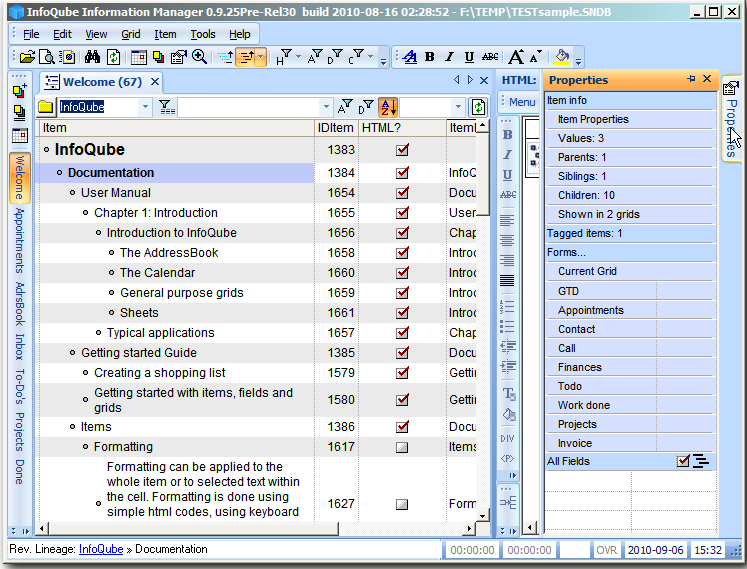Click the grid's horizontal scrollbar thumb
747x569 pixels.
tap(193, 528)
